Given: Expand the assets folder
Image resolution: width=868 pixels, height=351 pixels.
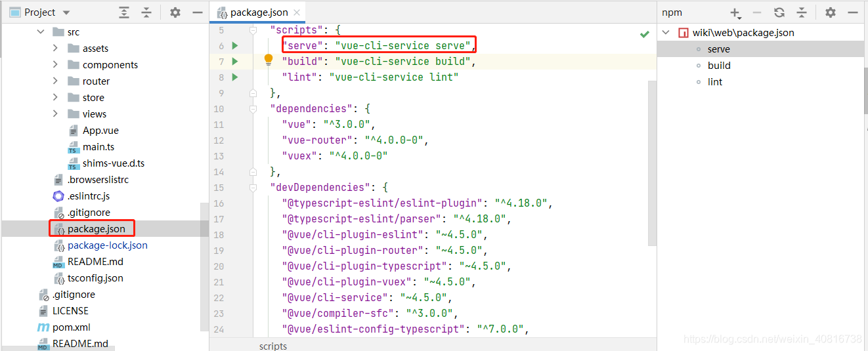Looking at the screenshot, I should click(x=56, y=49).
